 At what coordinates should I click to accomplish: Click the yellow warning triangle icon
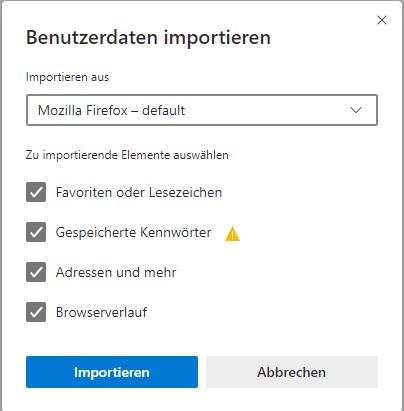pyautogui.click(x=232, y=233)
